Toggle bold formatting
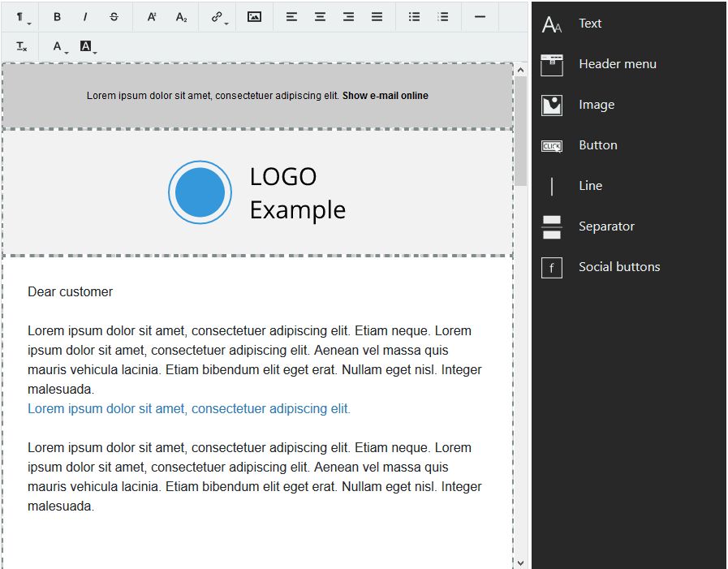Viewport: 728px width, 569px height. tap(57, 17)
